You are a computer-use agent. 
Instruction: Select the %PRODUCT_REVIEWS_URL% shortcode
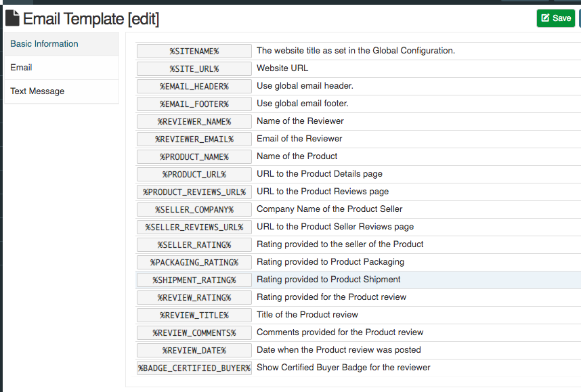coord(194,192)
